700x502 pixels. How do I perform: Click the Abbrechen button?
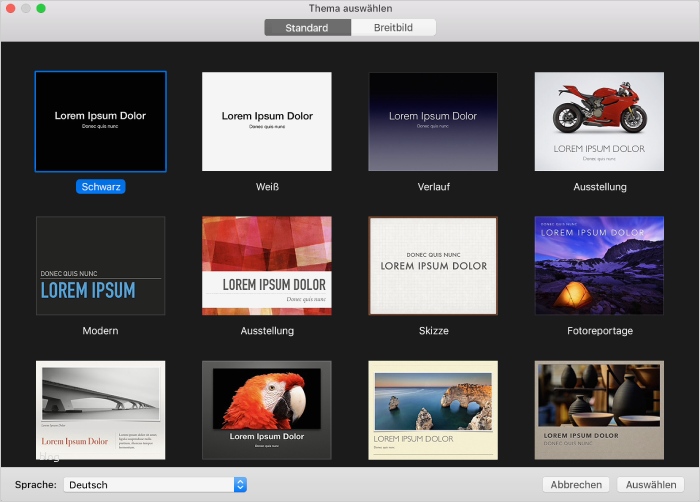[x=576, y=485]
